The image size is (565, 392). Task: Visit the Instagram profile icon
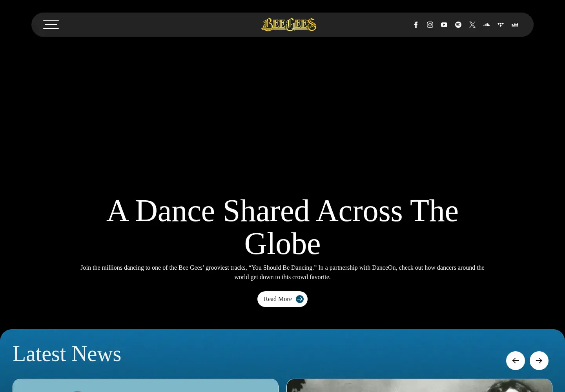click(x=430, y=25)
